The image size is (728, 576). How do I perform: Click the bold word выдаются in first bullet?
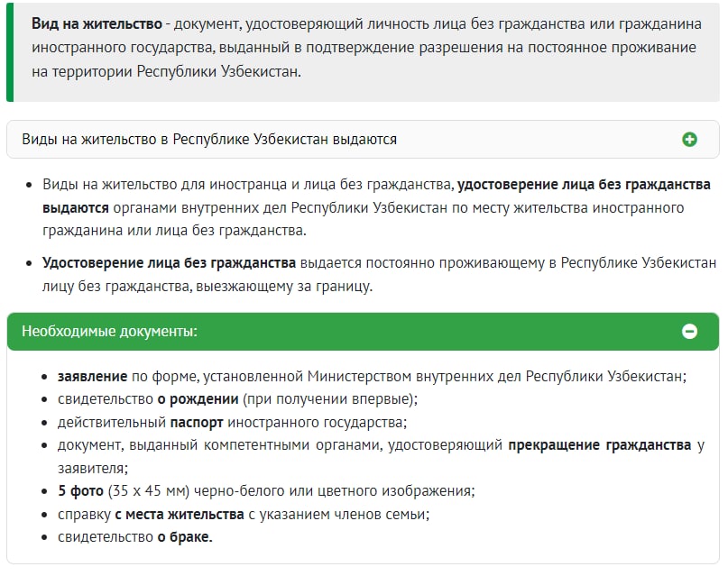coord(75,207)
